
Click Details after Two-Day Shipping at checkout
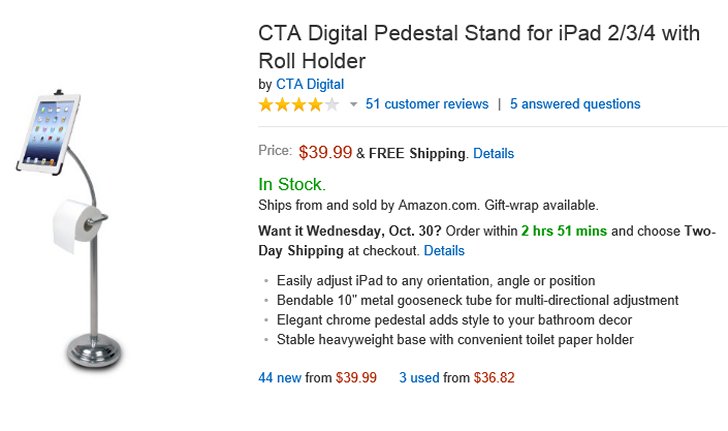click(444, 250)
